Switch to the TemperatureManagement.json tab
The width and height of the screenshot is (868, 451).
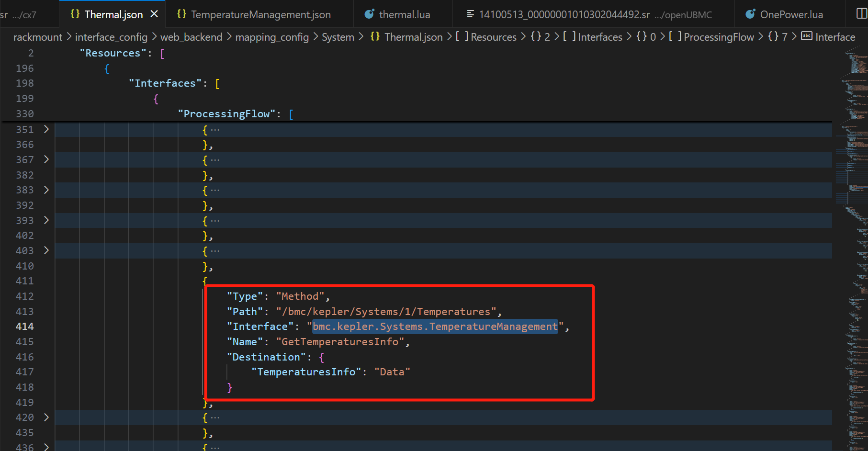[x=260, y=14]
